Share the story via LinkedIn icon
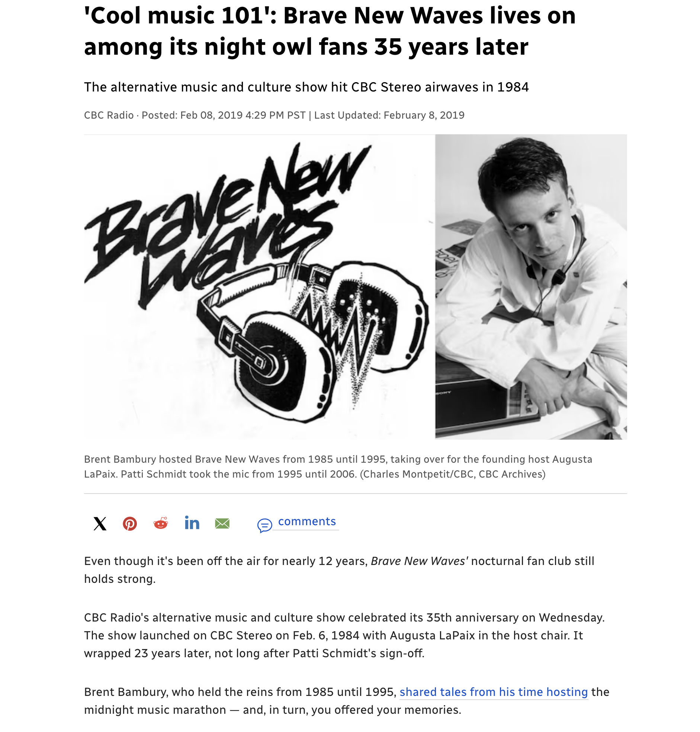This screenshot has width=700, height=732. coord(192,523)
